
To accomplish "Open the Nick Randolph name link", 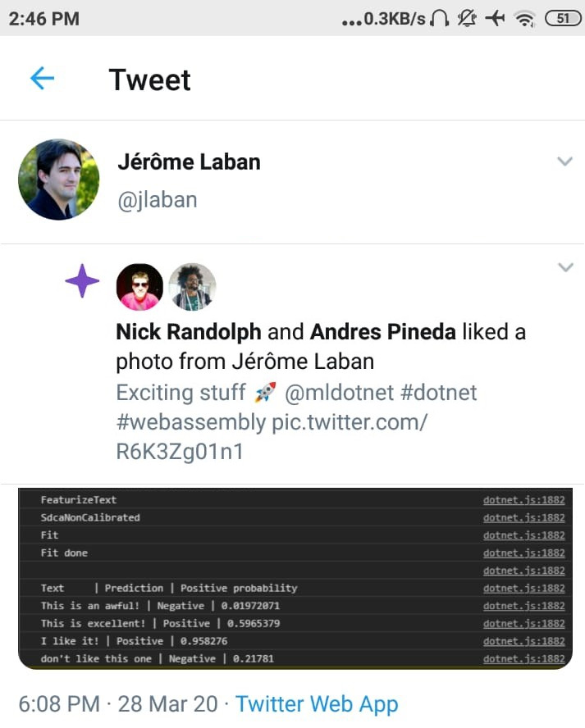I will click(x=189, y=332).
